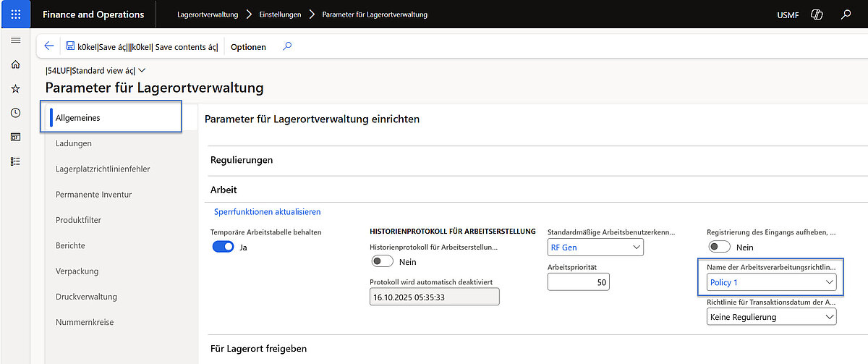Open the global search magnifier icon

coord(846,14)
